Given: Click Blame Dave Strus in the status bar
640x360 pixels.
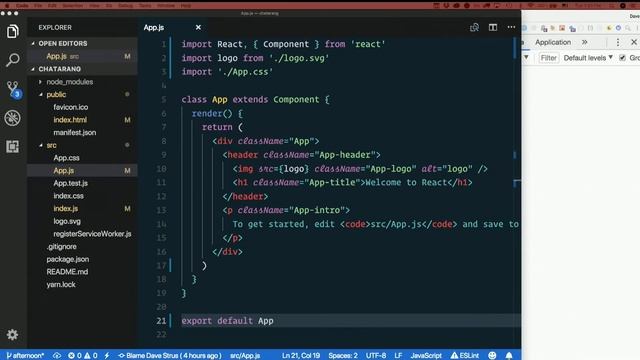Looking at the screenshot, I should (170, 356).
